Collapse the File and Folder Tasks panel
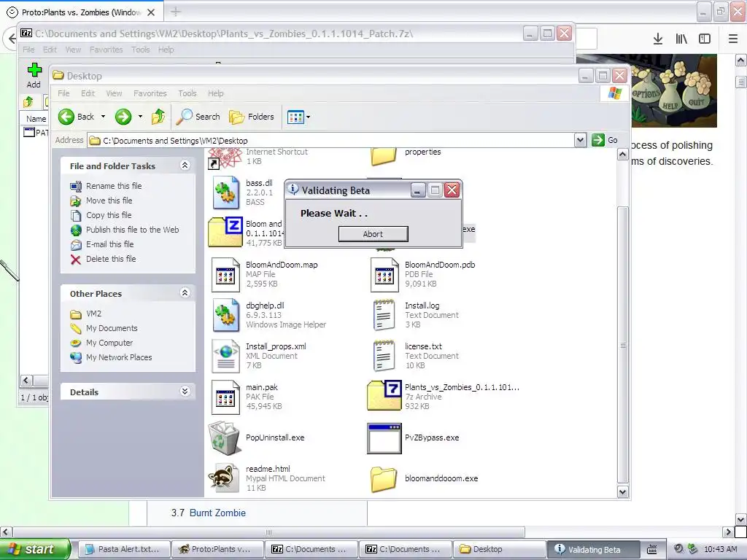Screen dimensions: 747x560 (185, 166)
